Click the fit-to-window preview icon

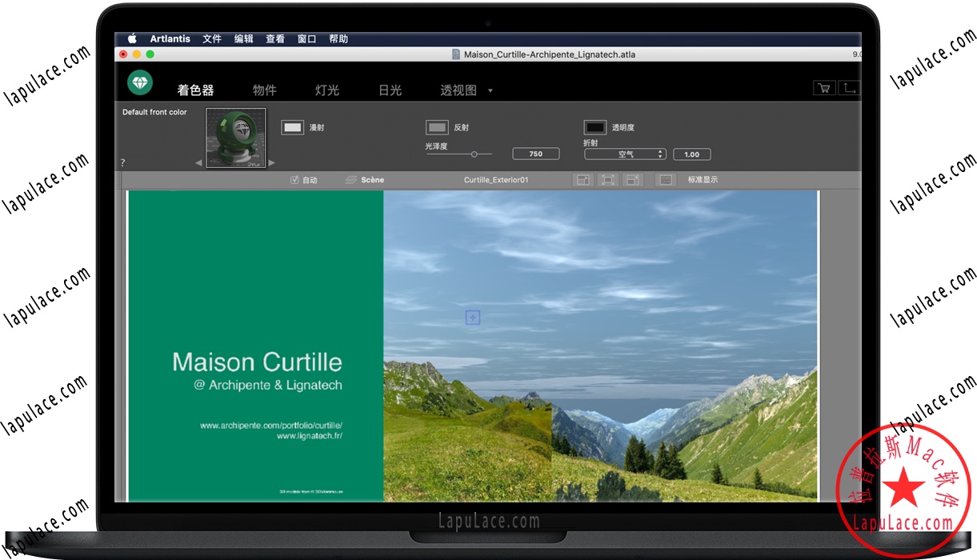[x=607, y=179]
